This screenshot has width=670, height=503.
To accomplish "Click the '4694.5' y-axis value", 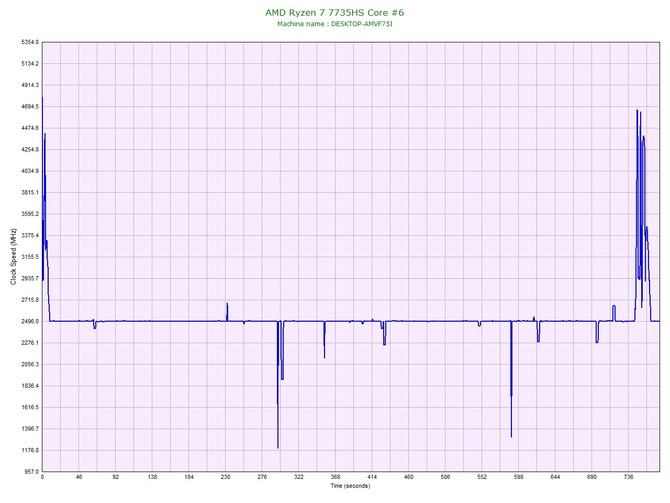I will click(x=30, y=106).
